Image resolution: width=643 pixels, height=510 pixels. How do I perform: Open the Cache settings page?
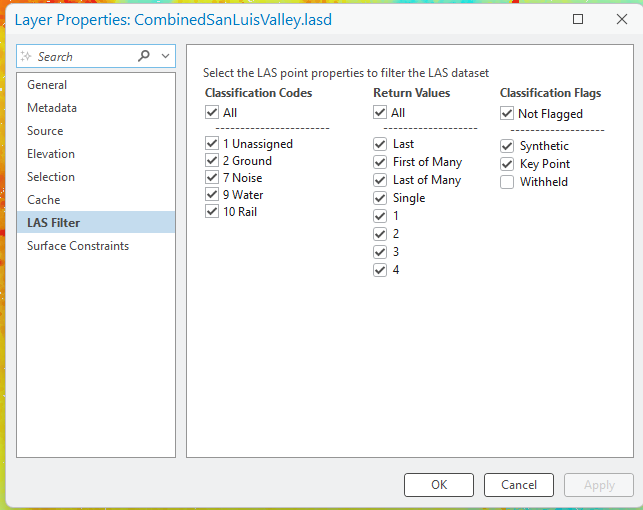click(44, 200)
